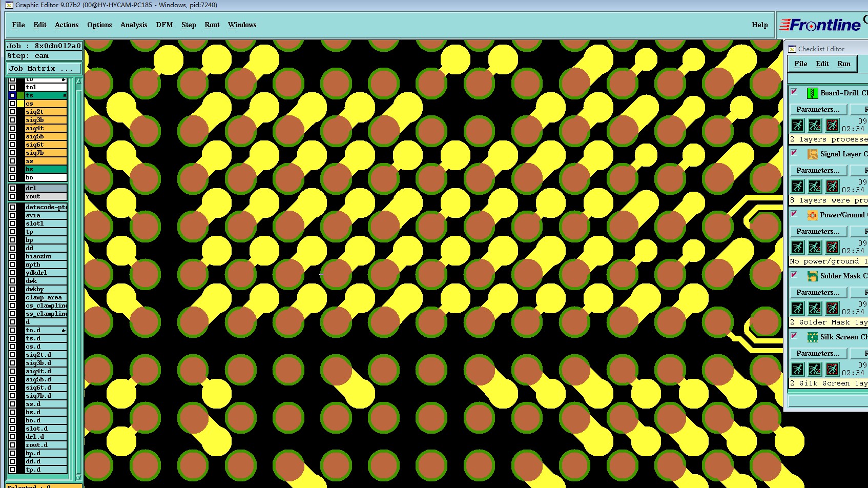Click first run icon under Signal Layer check
The image size is (868, 488).
coord(798,186)
